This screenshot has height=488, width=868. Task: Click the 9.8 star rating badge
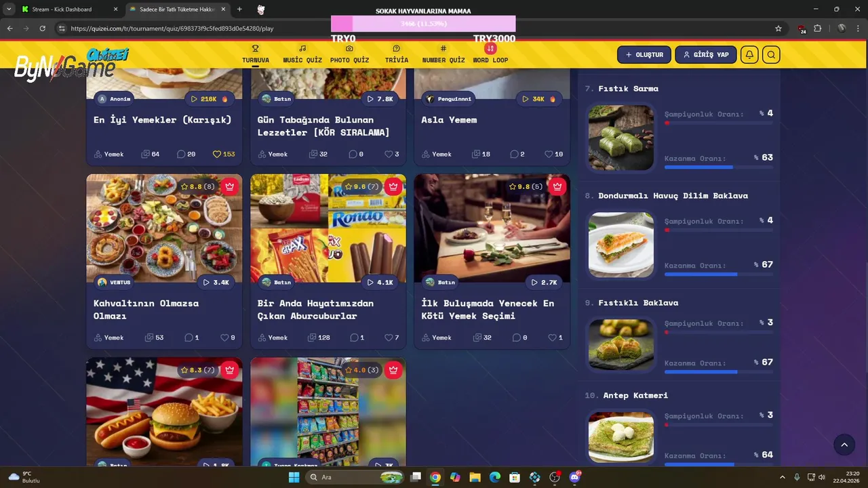526,186
